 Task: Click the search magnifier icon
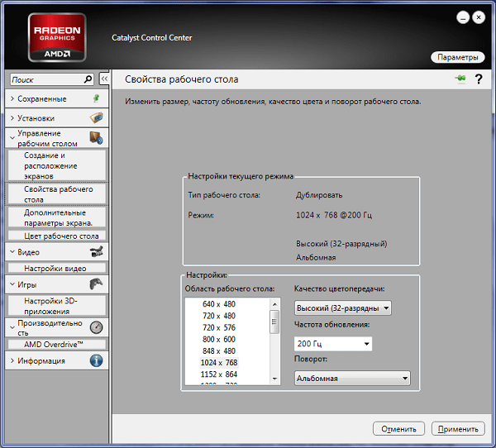[x=88, y=79]
